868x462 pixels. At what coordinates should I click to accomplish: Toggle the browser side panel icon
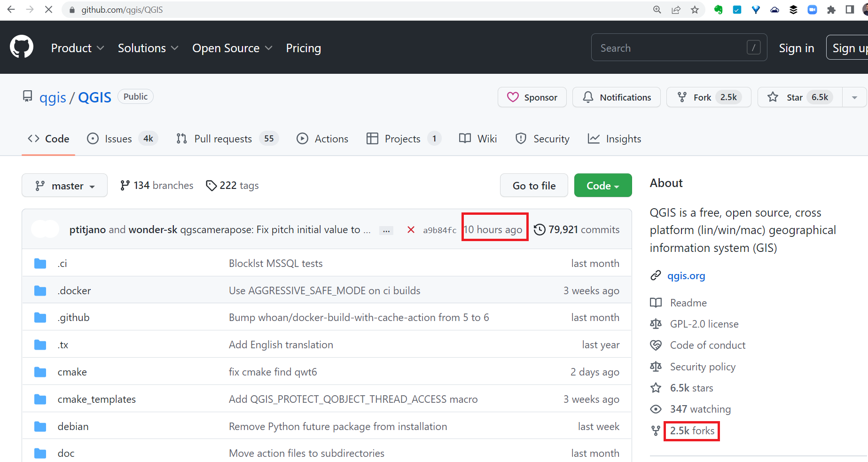click(850, 10)
